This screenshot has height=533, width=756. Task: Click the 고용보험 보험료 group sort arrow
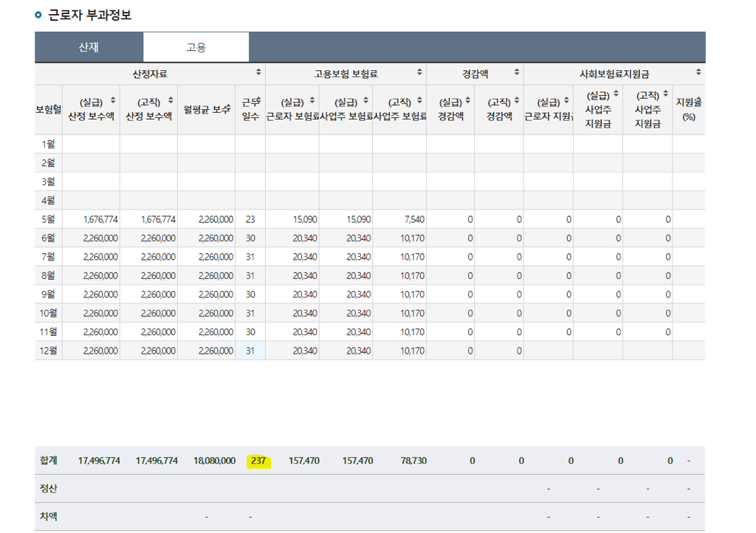[x=419, y=72]
